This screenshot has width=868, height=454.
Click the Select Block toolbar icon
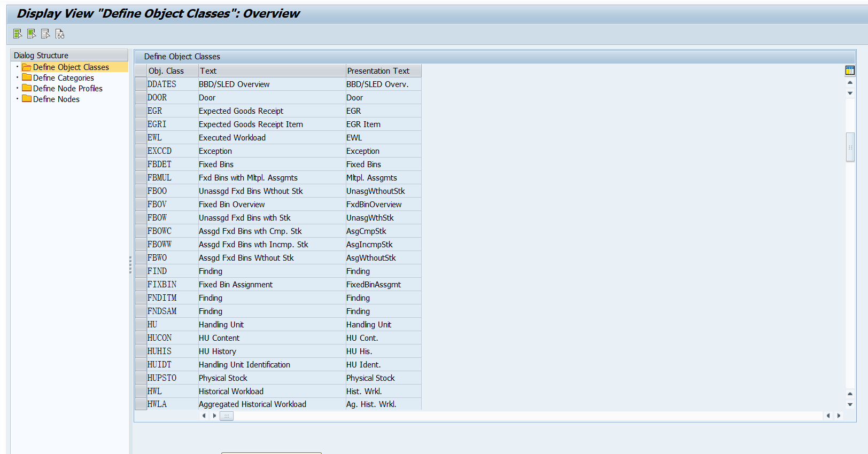(32, 34)
